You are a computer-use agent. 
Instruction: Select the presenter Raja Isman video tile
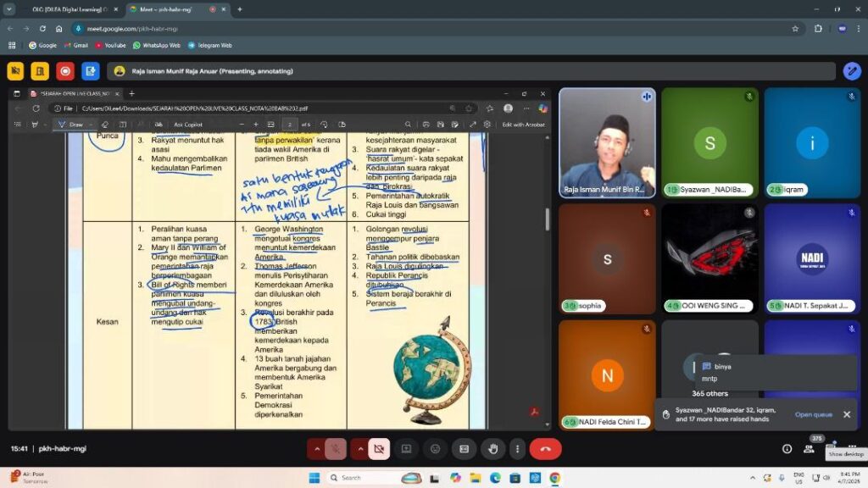607,142
